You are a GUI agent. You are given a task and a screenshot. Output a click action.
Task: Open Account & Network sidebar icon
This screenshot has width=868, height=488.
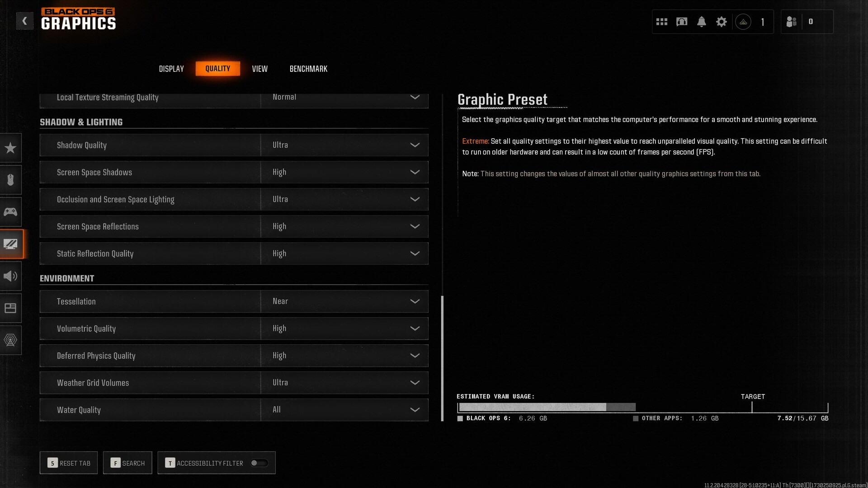[x=10, y=340]
